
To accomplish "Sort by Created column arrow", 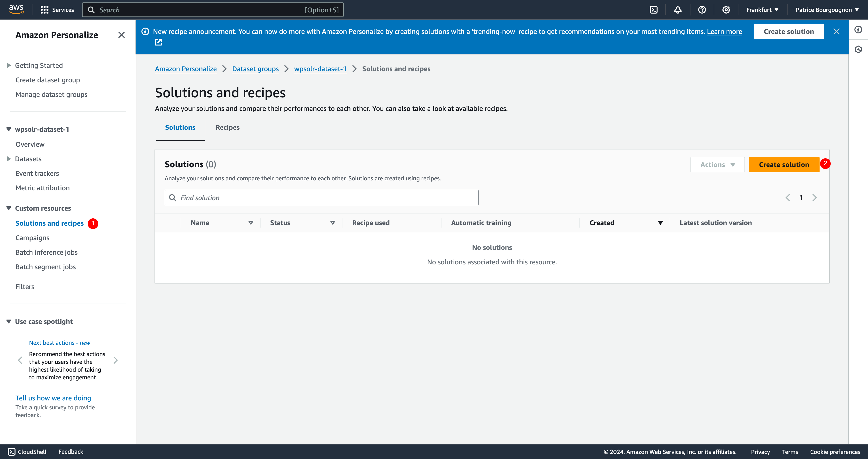I will pyautogui.click(x=660, y=222).
